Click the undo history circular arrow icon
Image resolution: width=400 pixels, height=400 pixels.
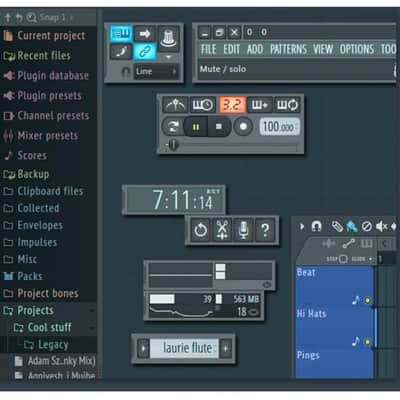(200, 230)
